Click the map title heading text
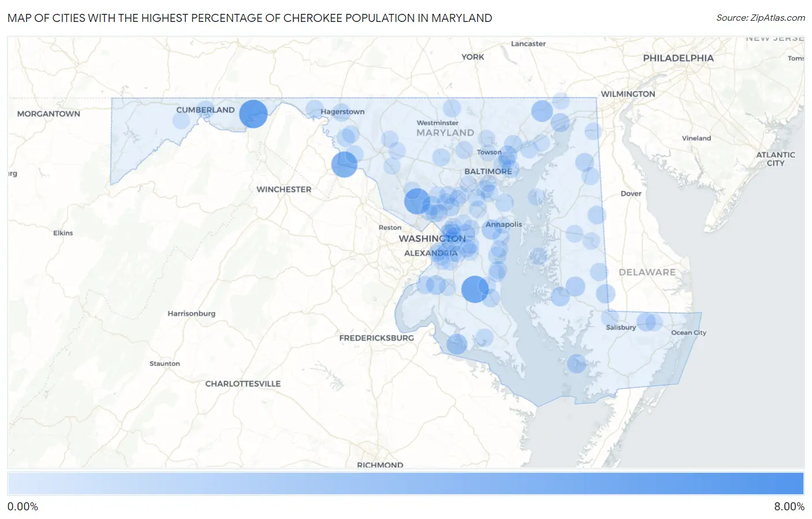This screenshot has height=519, width=812. [x=249, y=18]
